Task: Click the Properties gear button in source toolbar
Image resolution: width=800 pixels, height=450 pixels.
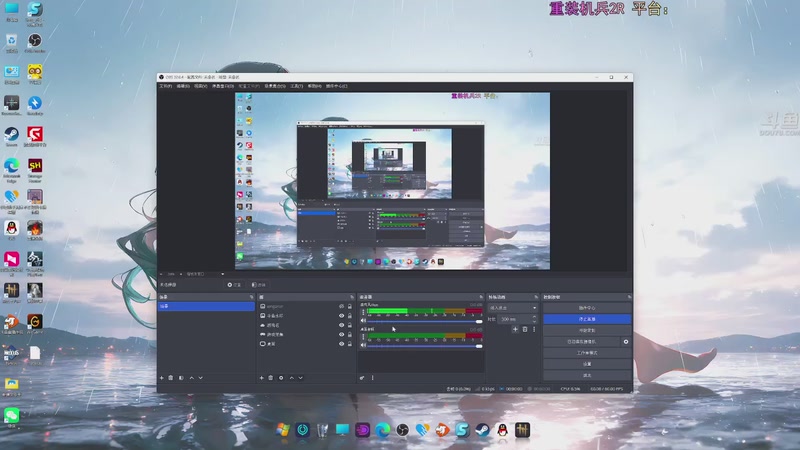Action: pyautogui.click(x=234, y=285)
